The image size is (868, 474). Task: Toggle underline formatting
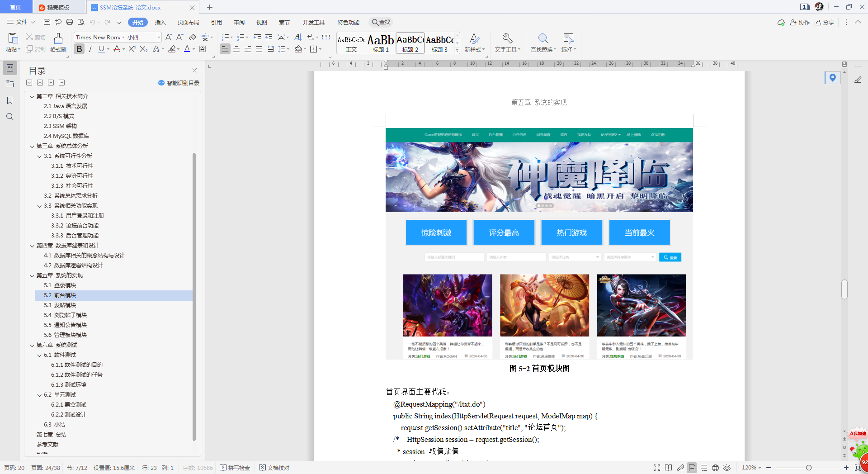click(x=101, y=49)
